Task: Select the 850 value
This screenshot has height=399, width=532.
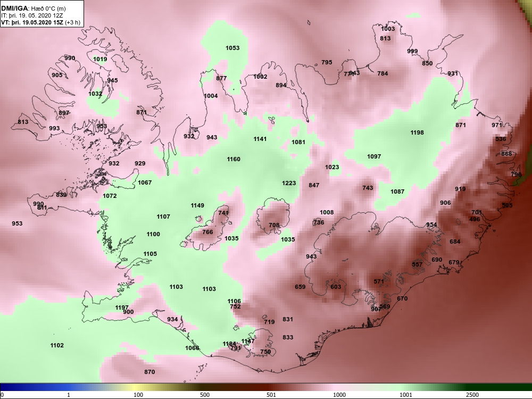Action: (x=427, y=63)
